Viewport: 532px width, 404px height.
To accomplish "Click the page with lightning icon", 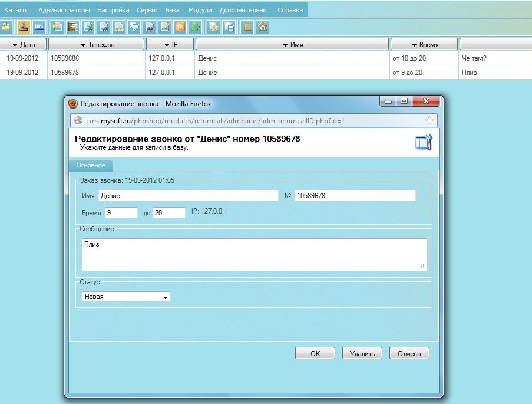I will 57,27.
